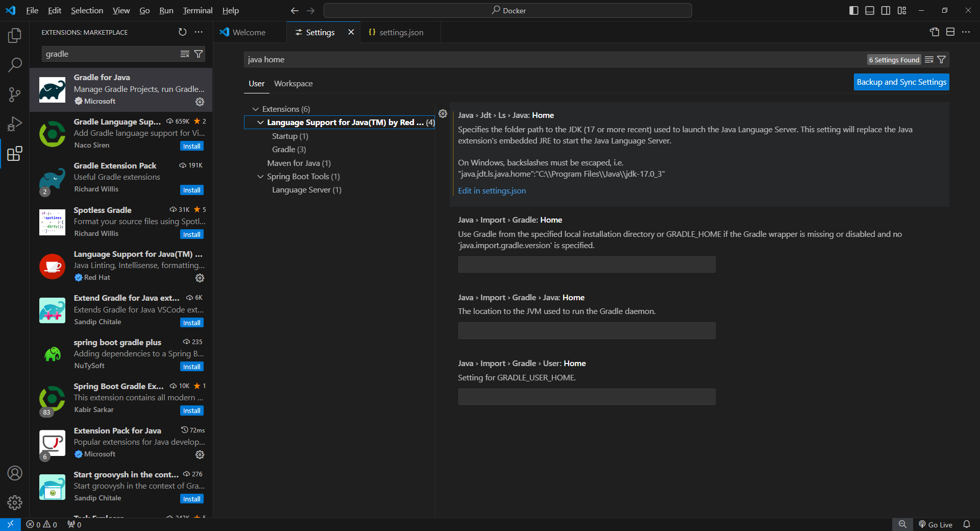Open the Run and Debug view

[15, 124]
